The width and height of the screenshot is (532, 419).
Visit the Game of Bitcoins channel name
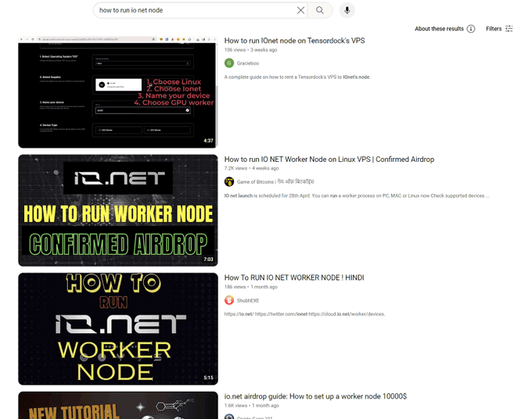tap(275, 181)
